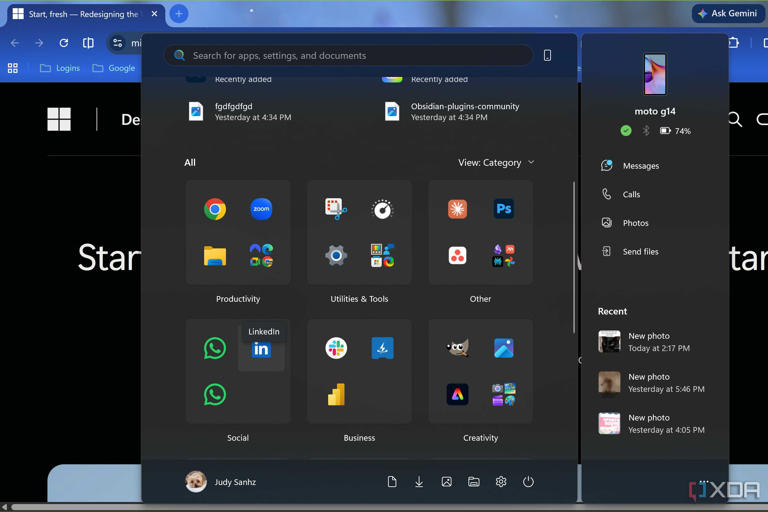The height and width of the screenshot is (512, 768).
Task: Switch to the Start, fresh browser tab
Action: coord(85,14)
